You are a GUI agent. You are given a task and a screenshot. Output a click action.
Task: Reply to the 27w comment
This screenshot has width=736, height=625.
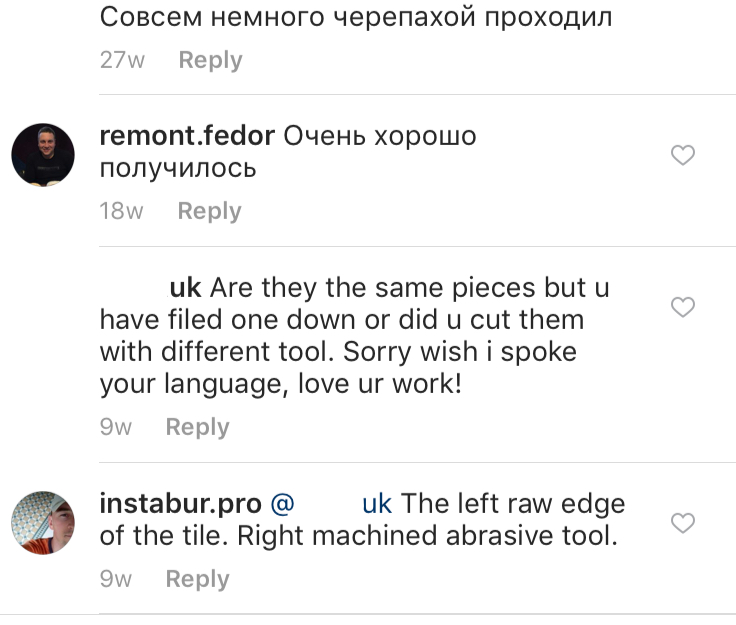[x=210, y=60]
